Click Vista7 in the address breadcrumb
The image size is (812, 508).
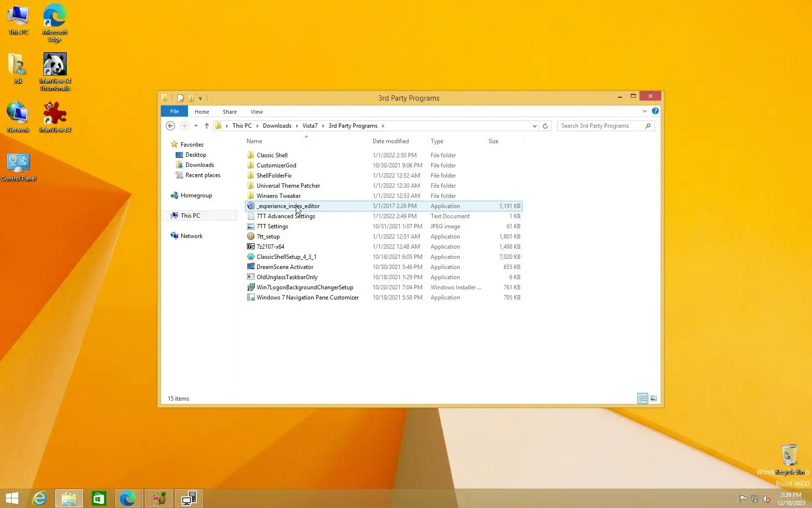(x=310, y=126)
